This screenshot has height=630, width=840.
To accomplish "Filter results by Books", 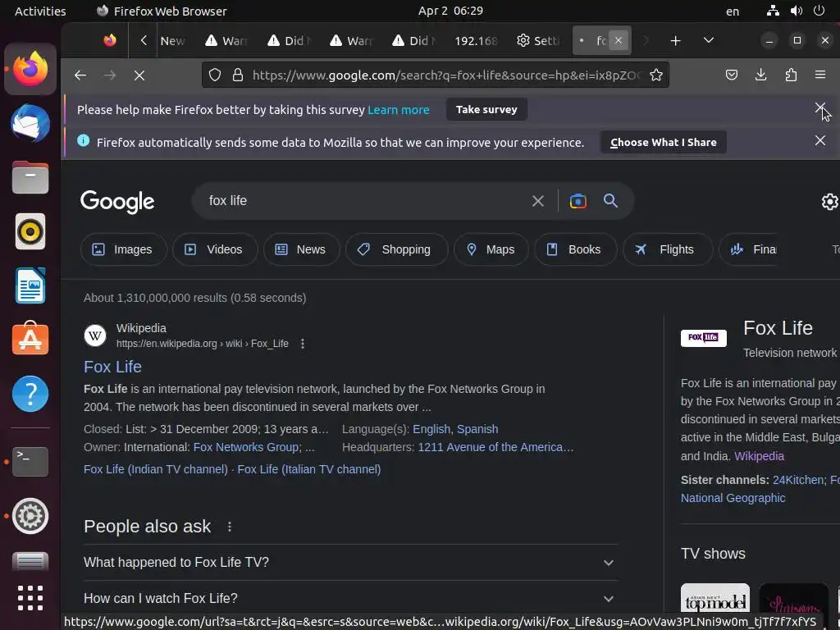I will [575, 249].
